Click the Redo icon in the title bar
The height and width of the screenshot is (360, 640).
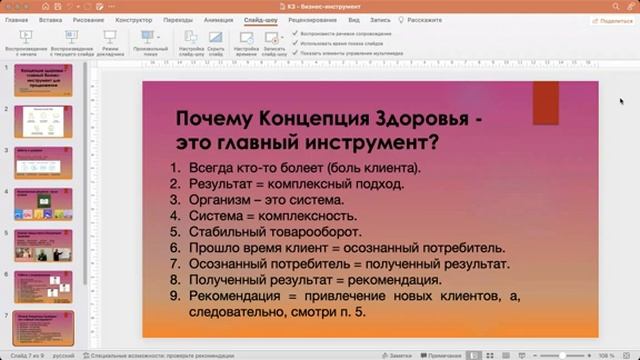(x=87, y=7)
